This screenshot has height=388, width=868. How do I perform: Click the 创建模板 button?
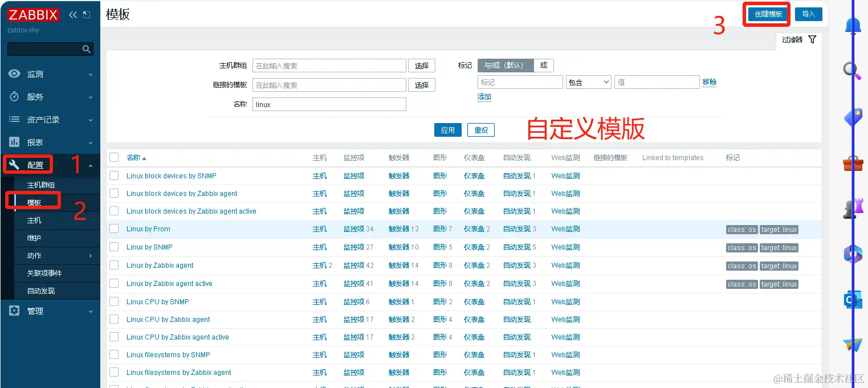click(x=768, y=14)
